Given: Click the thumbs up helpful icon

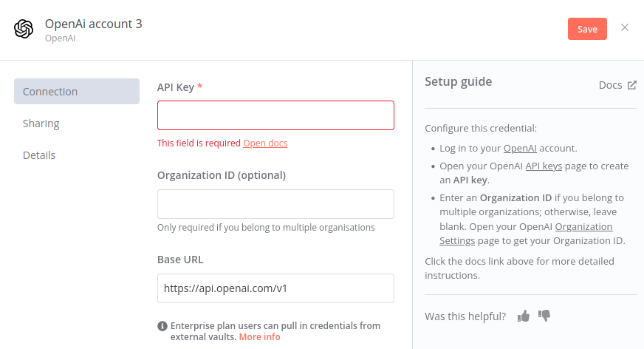Looking at the screenshot, I should (523, 316).
